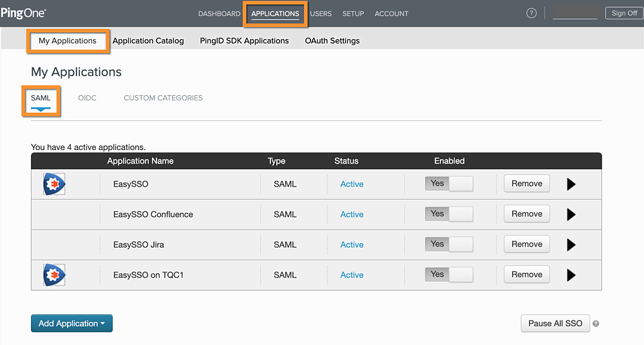Viewport: 644px width, 345px height.
Task: Click the Sign Off button
Action: (624, 13)
